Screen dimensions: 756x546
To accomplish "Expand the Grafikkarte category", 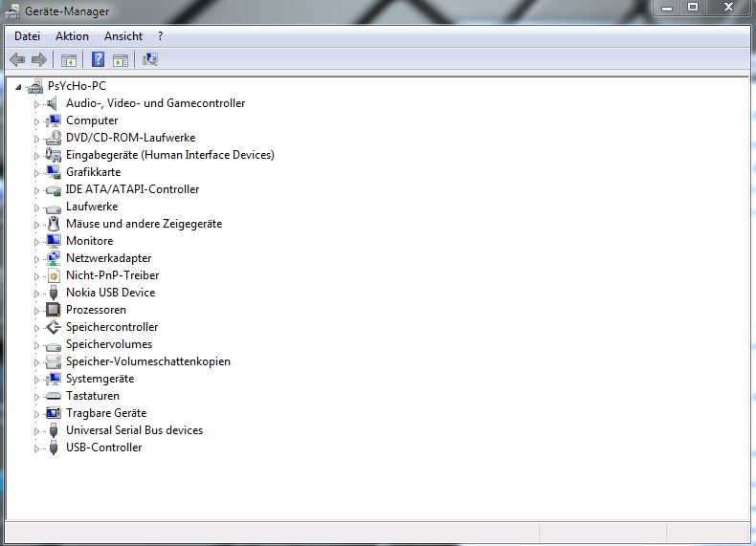I will 36,173.
